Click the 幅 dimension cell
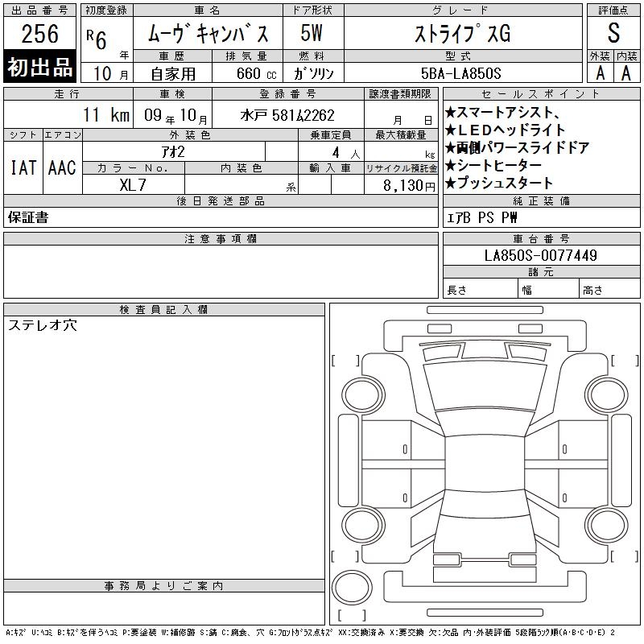 click(x=549, y=288)
